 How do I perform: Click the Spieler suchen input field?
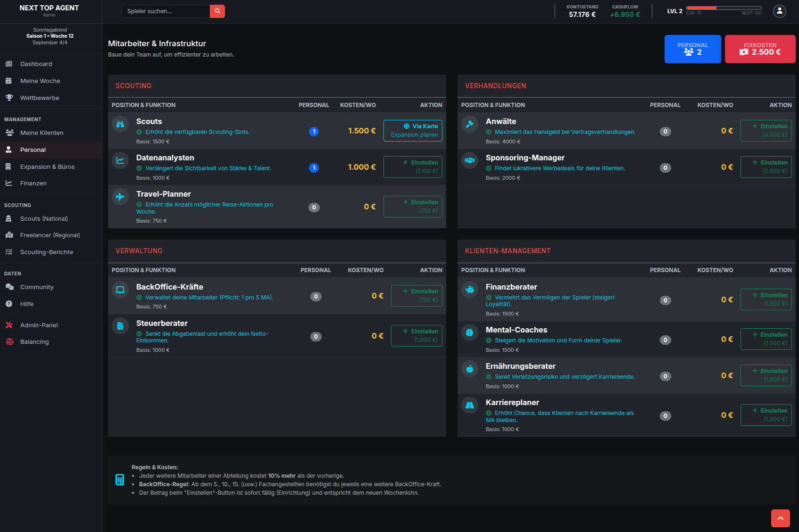point(165,11)
